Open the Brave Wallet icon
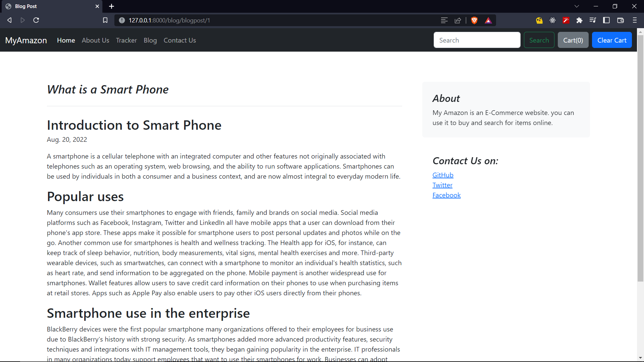The height and width of the screenshot is (362, 644). tap(621, 20)
